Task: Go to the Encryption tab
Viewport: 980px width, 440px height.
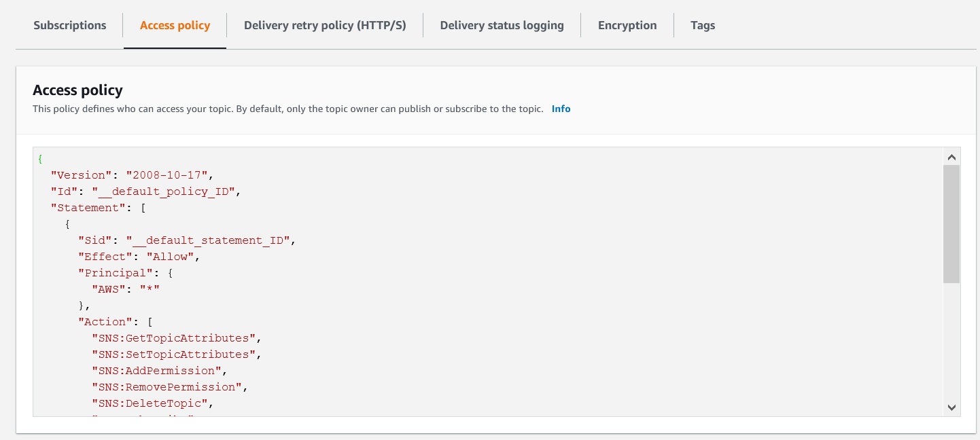Action: [627, 26]
